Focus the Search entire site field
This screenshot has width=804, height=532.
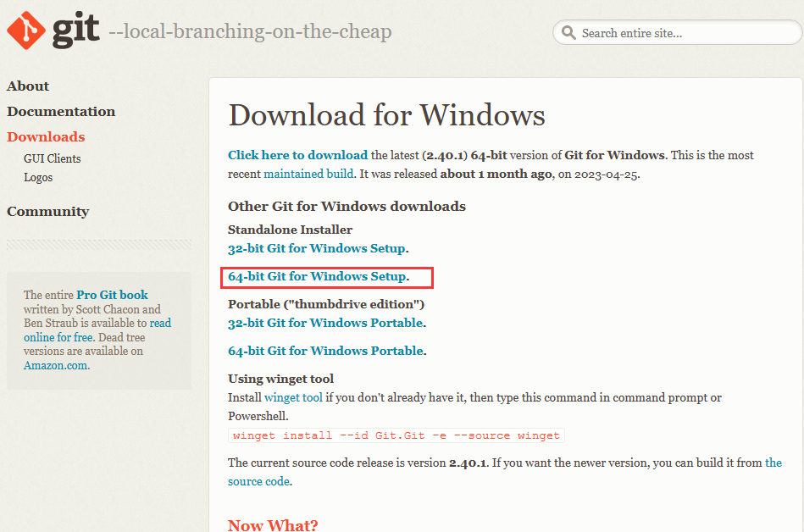pyautogui.click(x=677, y=33)
